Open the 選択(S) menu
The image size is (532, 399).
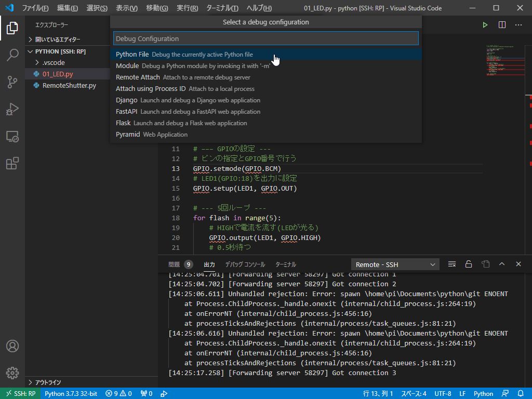tap(97, 8)
